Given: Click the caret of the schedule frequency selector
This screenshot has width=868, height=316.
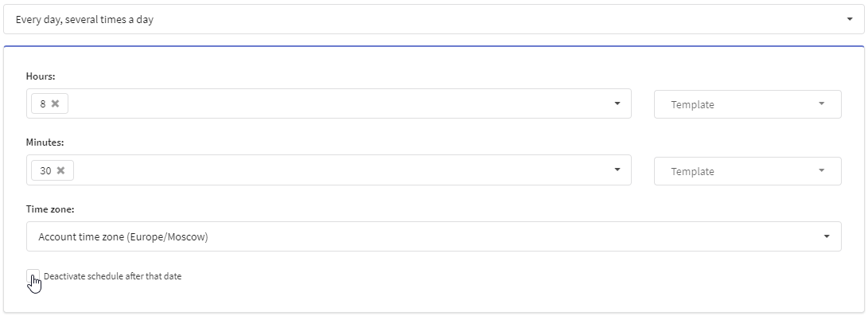Looking at the screenshot, I should pos(850,19).
